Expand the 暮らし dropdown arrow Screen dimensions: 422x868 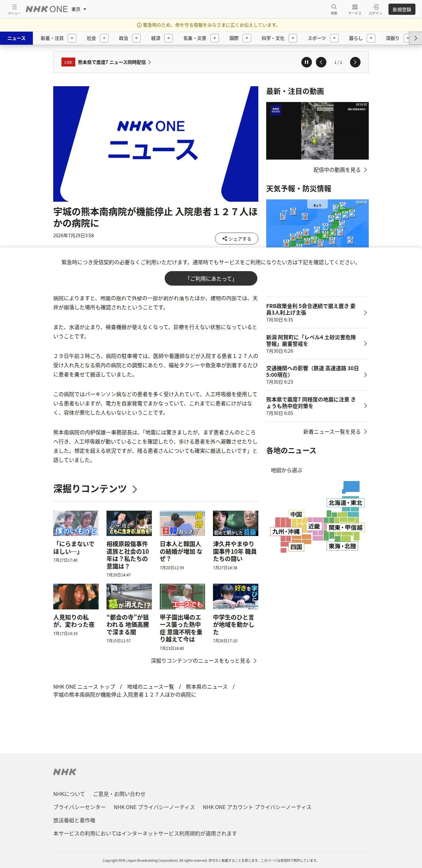[371, 38]
